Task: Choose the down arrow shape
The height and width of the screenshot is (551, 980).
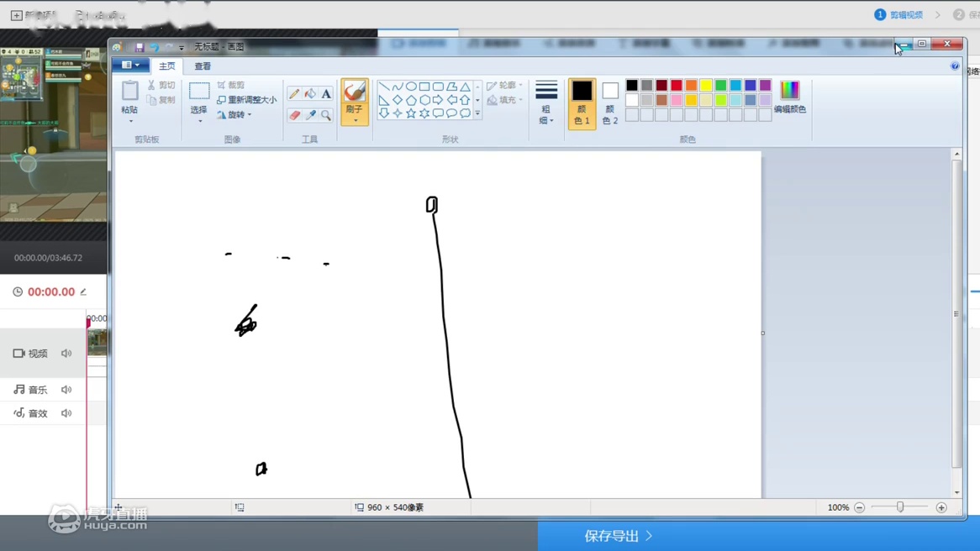Action: click(x=384, y=113)
